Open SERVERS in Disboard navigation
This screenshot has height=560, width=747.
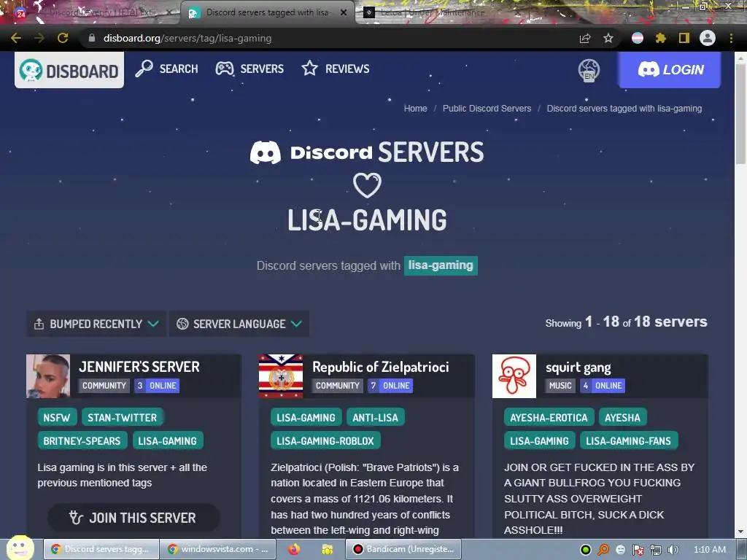pos(249,69)
